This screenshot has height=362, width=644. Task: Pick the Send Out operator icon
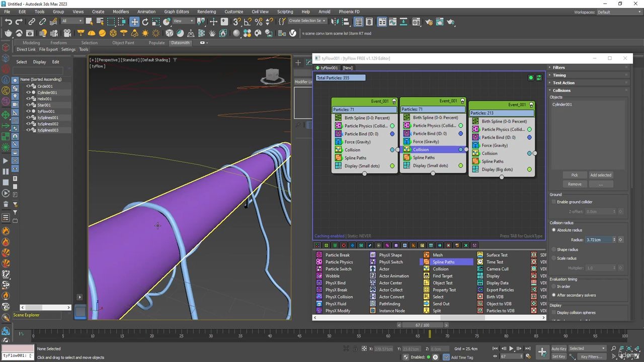[427, 304]
